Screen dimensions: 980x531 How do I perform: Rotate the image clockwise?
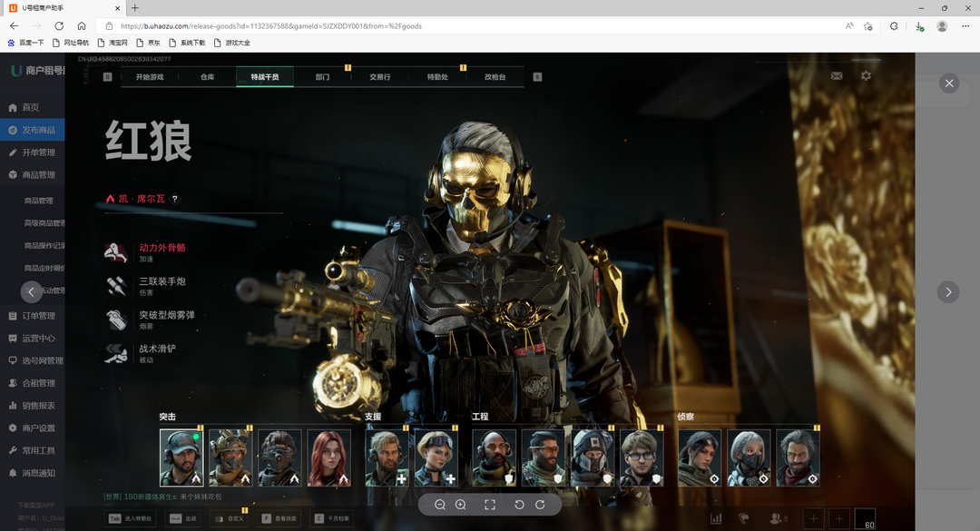(x=540, y=505)
